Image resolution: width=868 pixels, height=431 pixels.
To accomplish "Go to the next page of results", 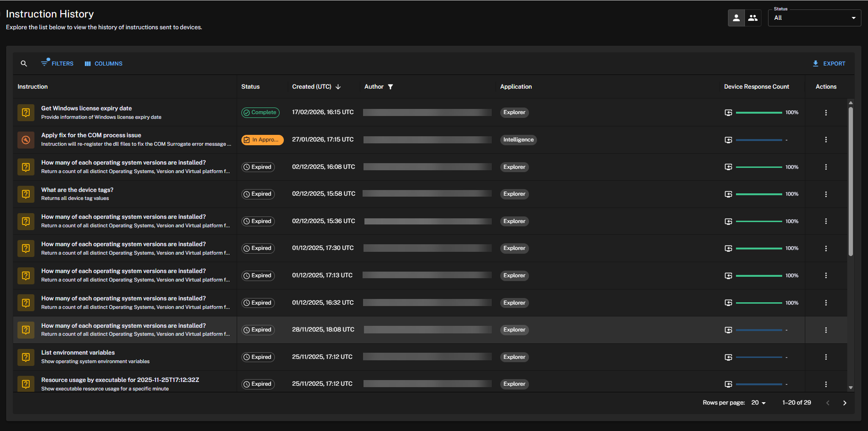I will [x=844, y=403].
